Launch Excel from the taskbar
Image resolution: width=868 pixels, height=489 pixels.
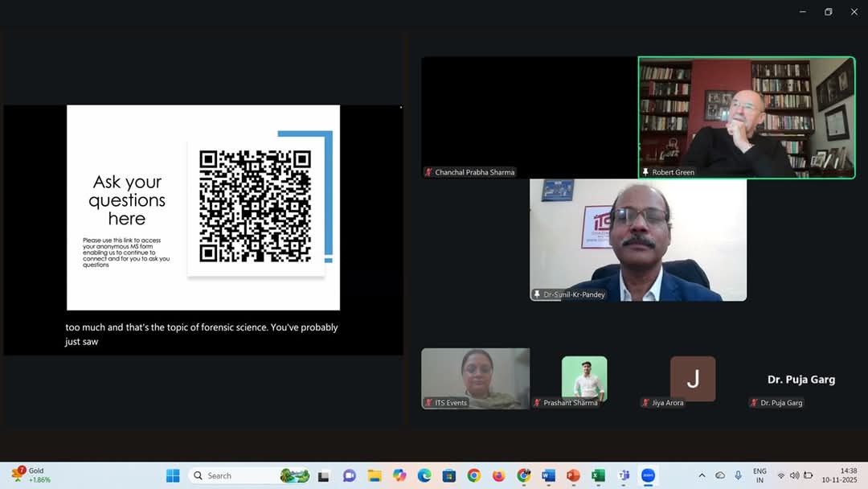click(x=598, y=475)
